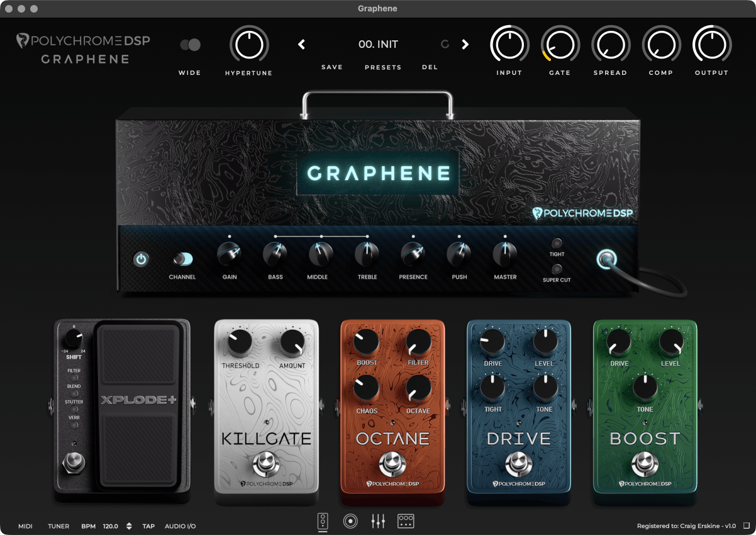Toggle the VERB button on the Xplode+ pedal

tap(74, 424)
